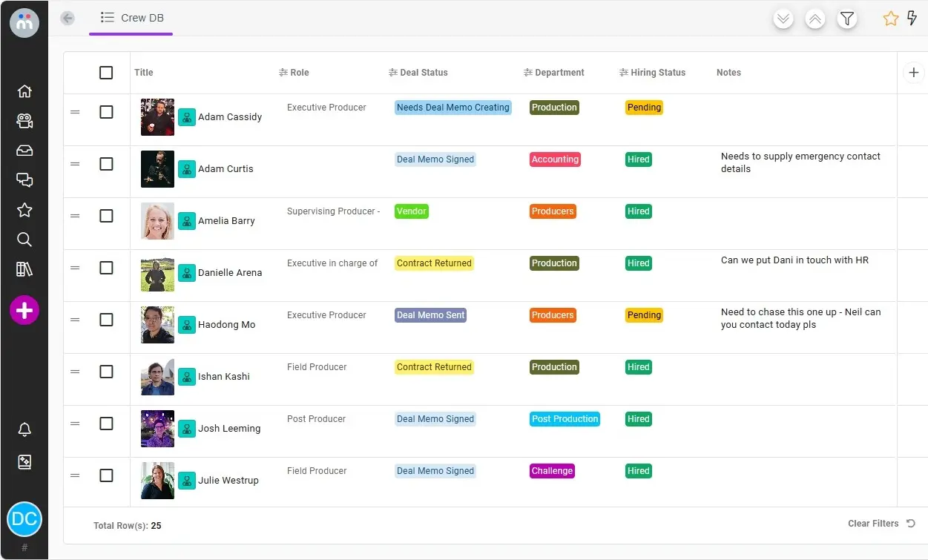Switch to the Crew DB tab
The height and width of the screenshot is (560, 928).
tap(132, 18)
